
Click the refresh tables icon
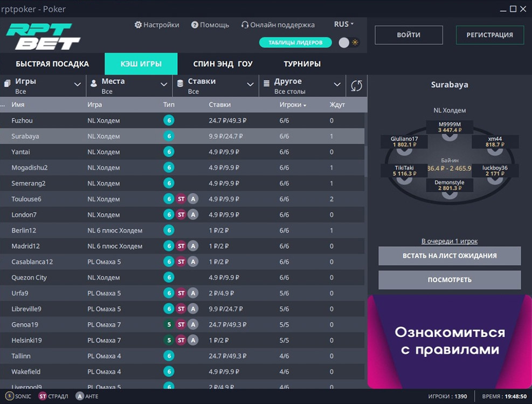pyautogui.click(x=356, y=86)
